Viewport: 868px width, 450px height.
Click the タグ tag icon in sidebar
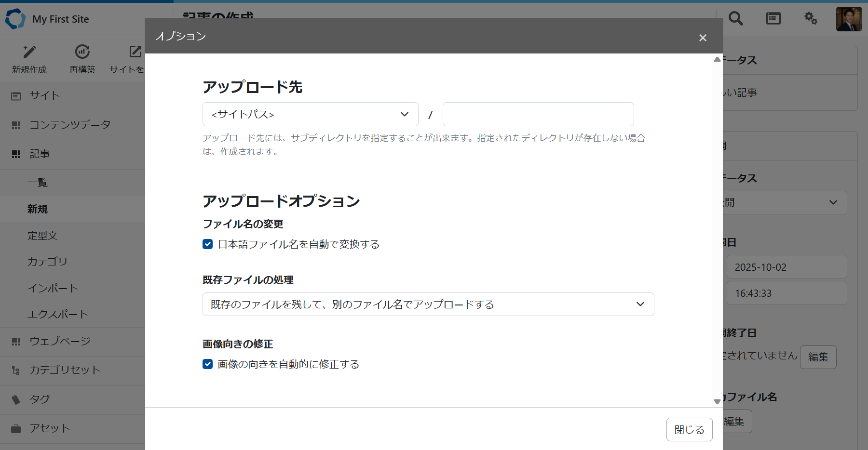point(16,399)
